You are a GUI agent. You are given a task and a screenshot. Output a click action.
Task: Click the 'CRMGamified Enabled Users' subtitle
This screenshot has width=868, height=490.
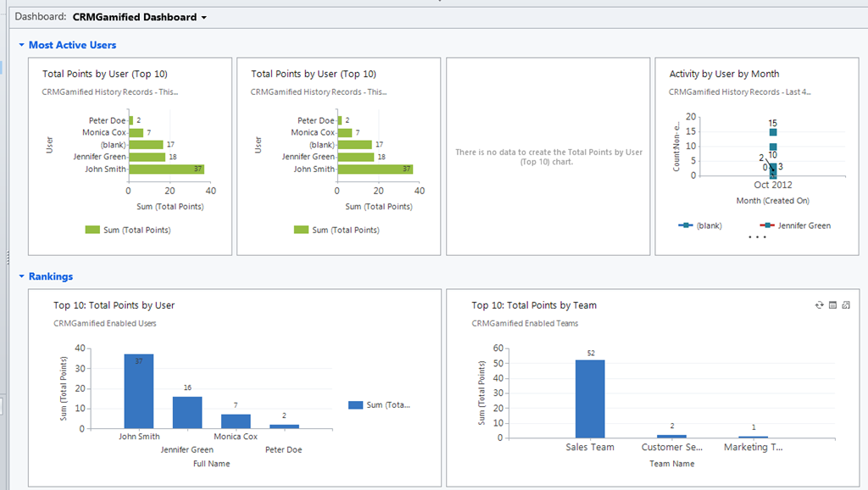[104, 323]
